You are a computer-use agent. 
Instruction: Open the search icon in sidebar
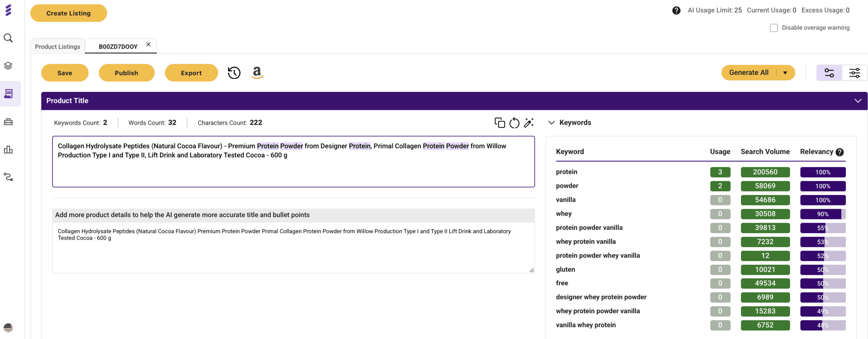tap(8, 38)
